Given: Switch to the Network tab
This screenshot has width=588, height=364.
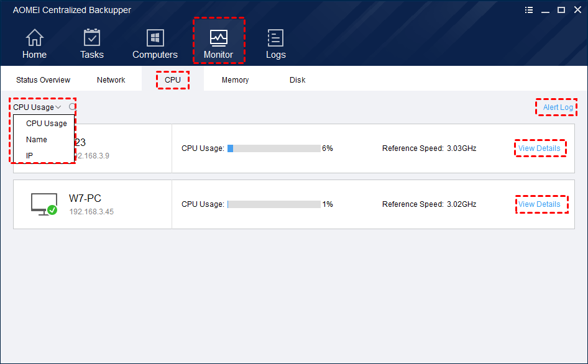Looking at the screenshot, I should coord(111,80).
